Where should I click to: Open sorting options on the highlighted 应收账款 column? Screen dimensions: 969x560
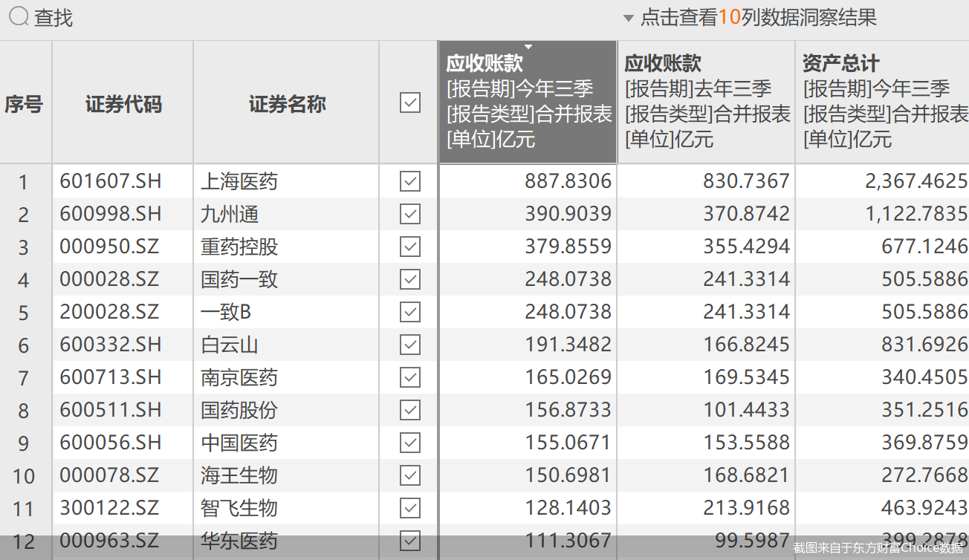click(528, 46)
